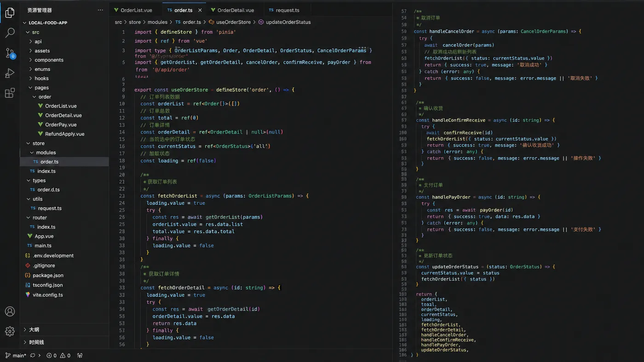Open RefundApply.vue in the file tree
Image resolution: width=644 pixels, height=362 pixels.
tap(64, 134)
